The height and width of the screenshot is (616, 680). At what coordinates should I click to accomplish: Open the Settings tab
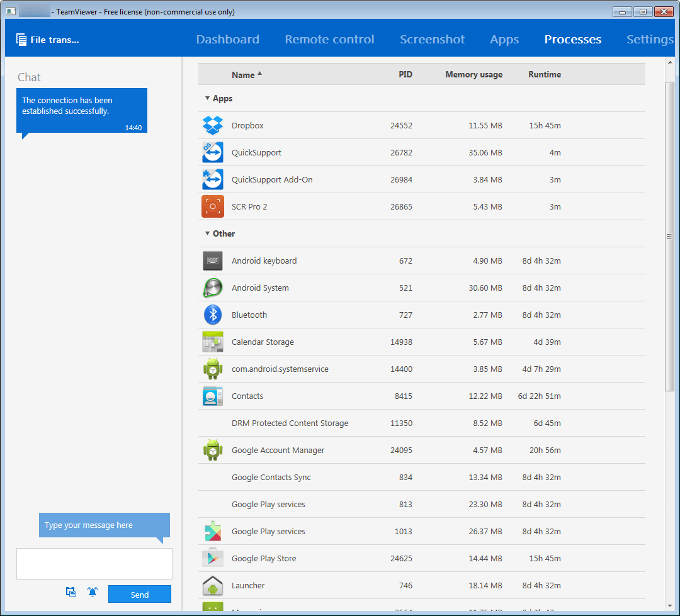coord(650,40)
